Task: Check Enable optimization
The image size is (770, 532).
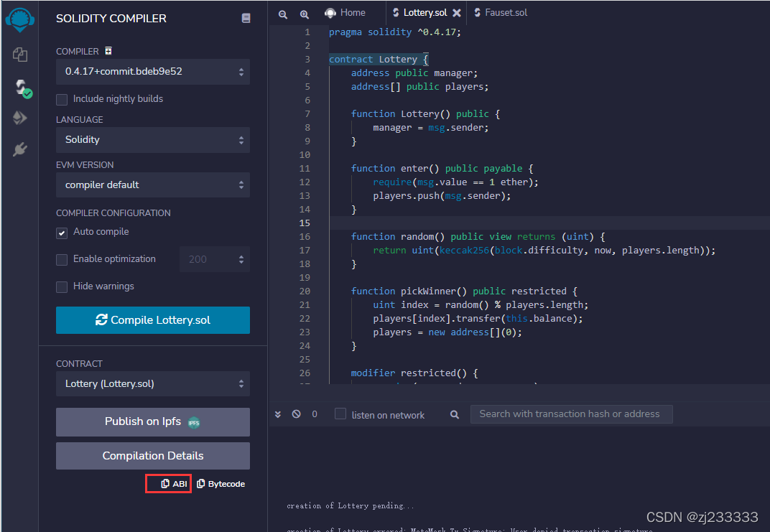Action: coord(62,260)
